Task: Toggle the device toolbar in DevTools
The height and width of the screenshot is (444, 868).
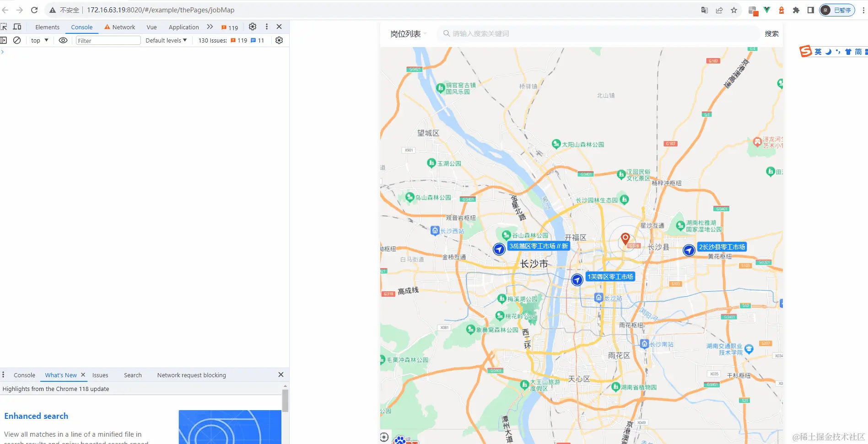Action: [x=17, y=27]
